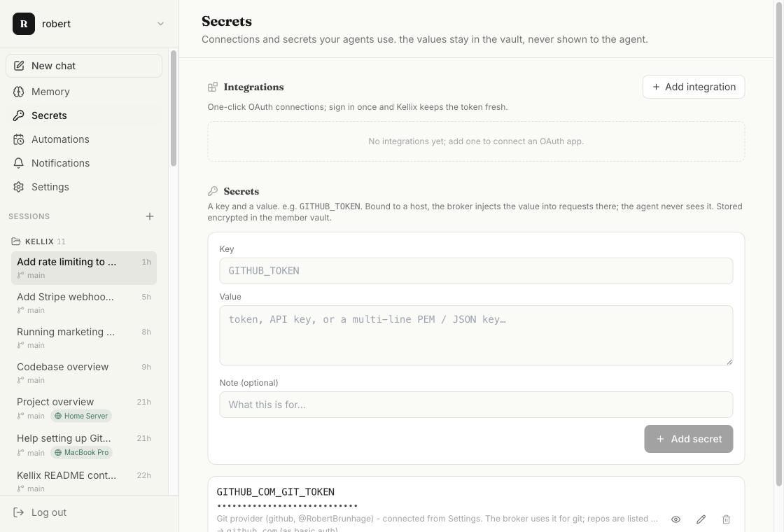Screen dimensions: 784x532
Task: Open the robot account switcher chevron
Action: 160,24
